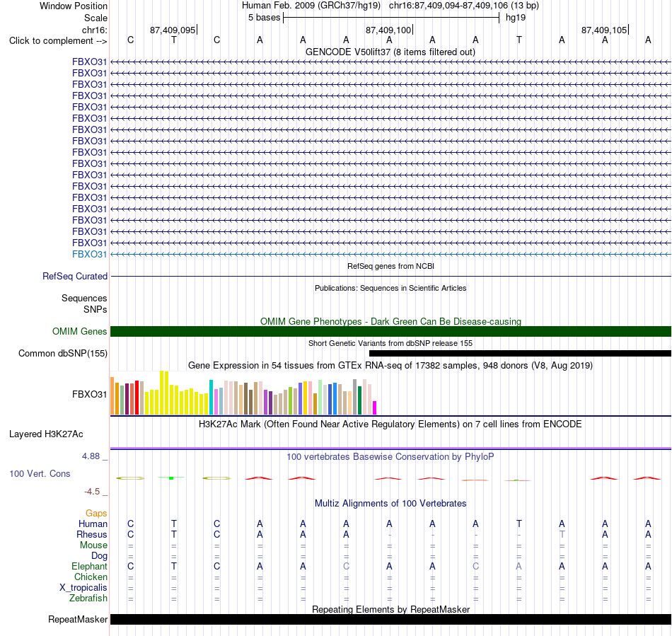Click the faded T in the Rhesus row
The image size is (672, 636).
click(x=562, y=534)
